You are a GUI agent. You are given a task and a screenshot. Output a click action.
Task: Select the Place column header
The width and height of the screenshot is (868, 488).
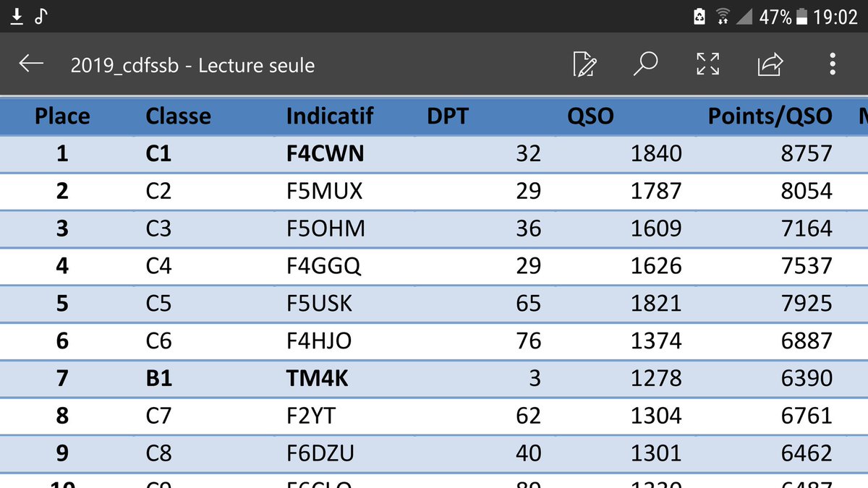pos(63,116)
